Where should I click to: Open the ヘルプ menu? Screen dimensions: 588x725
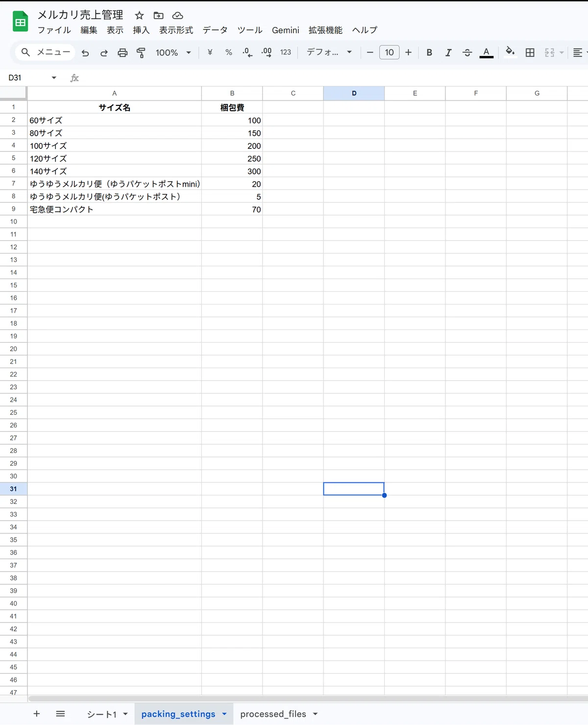click(x=365, y=30)
